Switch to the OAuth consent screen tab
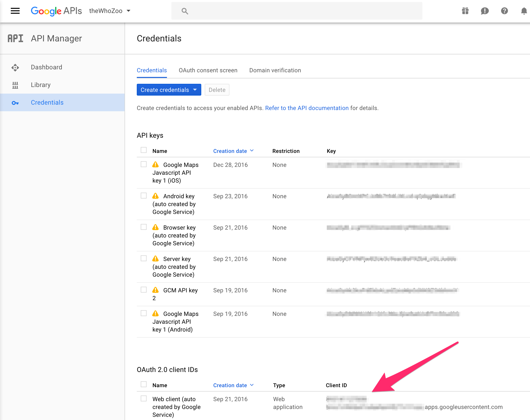Image resolution: width=530 pixels, height=420 pixels. [x=208, y=70]
